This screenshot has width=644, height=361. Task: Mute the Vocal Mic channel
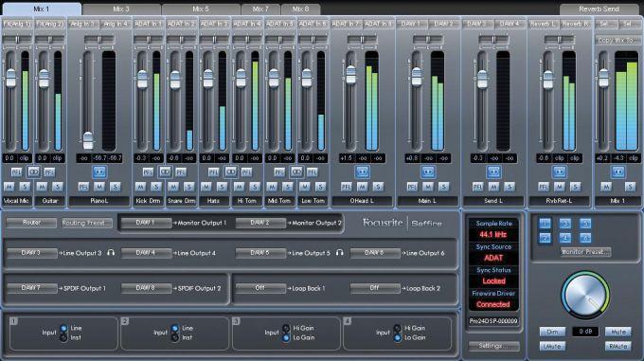coord(9,187)
